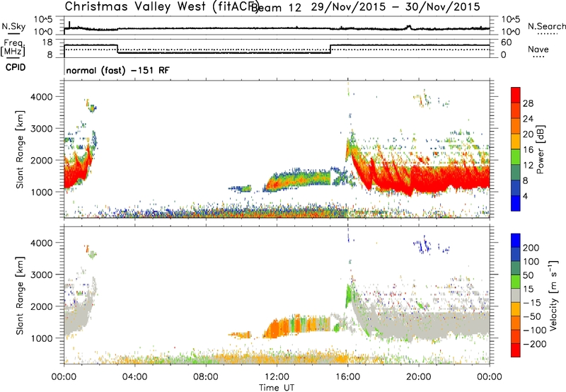Click the 'Freq. [MHz]' label
This screenshot has height=392, width=566.
coord(13,47)
